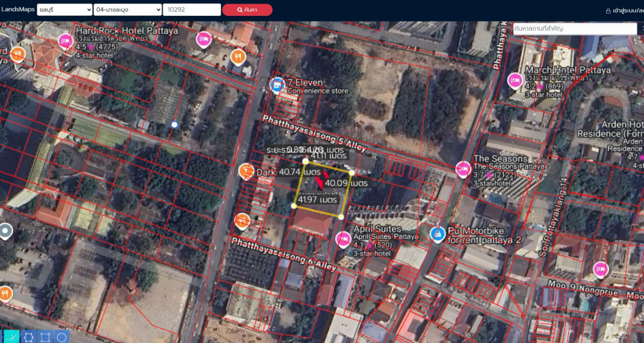Select the polygon drawing tool

pos(28,337)
